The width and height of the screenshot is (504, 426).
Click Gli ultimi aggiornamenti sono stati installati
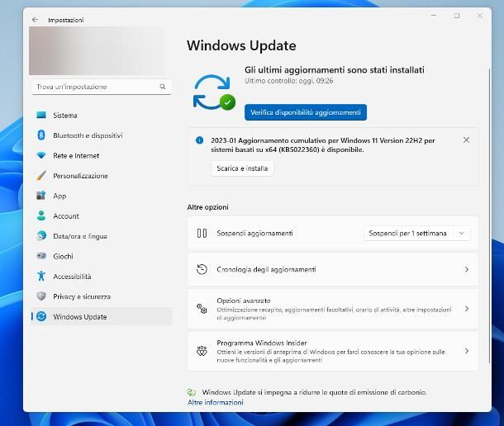point(335,69)
